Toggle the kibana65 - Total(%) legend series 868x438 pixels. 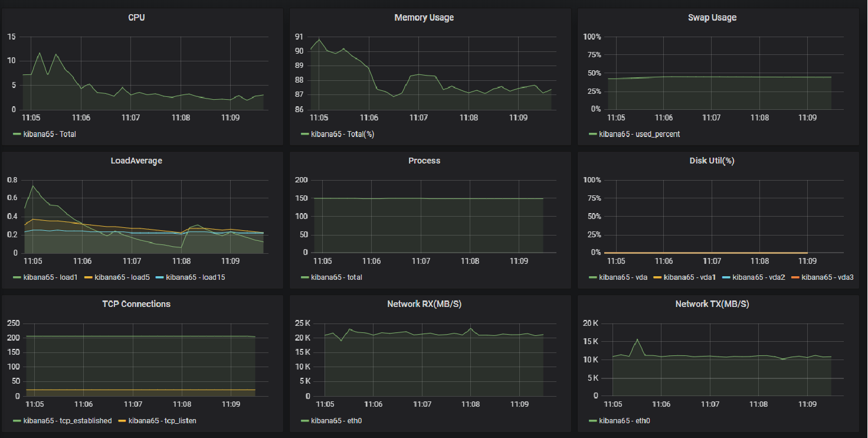(342, 134)
